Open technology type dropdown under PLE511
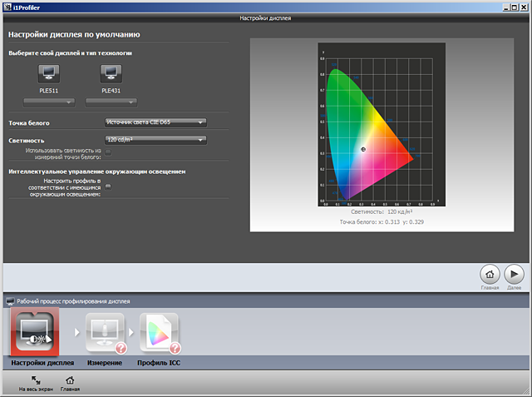 point(49,102)
